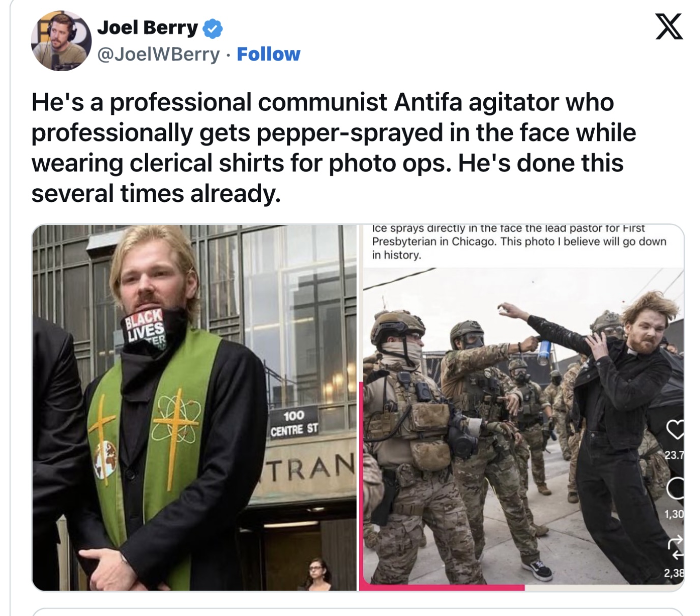Click the 100 Centre St sign in photo

294,423
